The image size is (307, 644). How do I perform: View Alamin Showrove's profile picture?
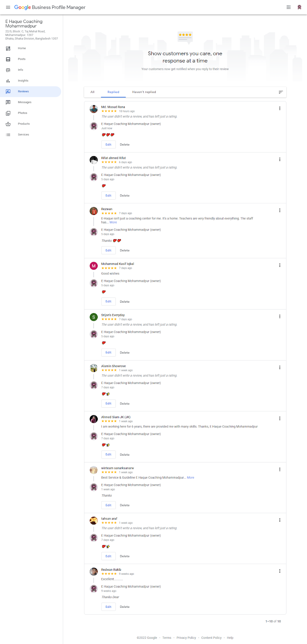click(x=94, y=368)
